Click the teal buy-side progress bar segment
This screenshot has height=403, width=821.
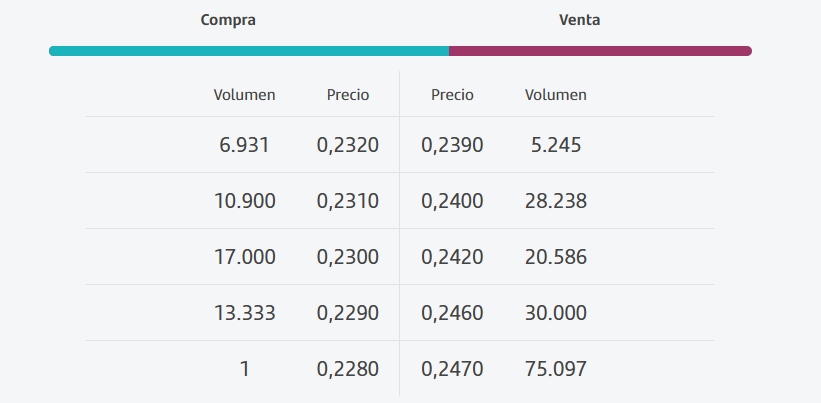(249, 50)
